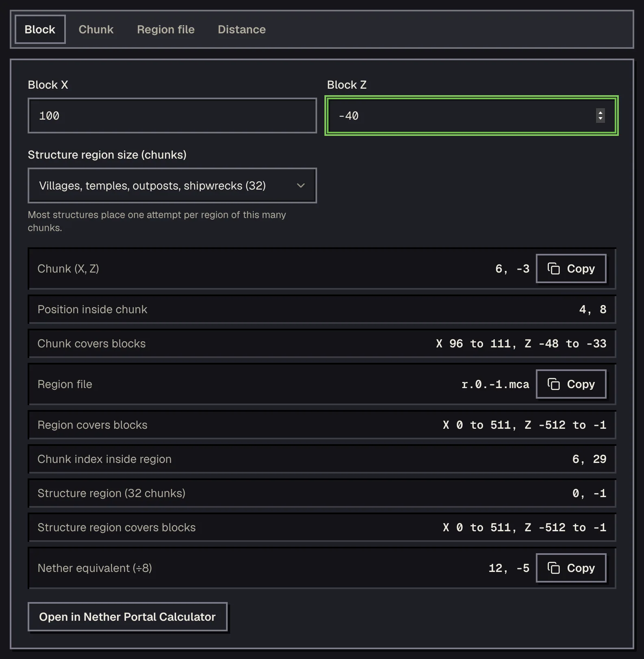644x659 pixels.
Task: Increment Block Z with the up stepper arrow
Action: (600, 112)
